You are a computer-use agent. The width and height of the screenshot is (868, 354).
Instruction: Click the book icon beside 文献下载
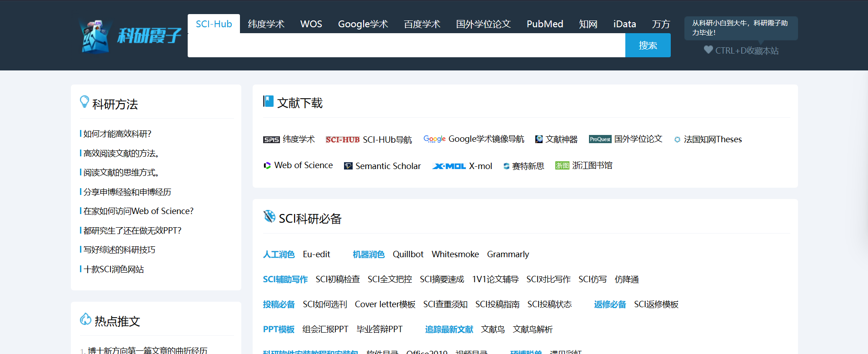coord(268,101)
